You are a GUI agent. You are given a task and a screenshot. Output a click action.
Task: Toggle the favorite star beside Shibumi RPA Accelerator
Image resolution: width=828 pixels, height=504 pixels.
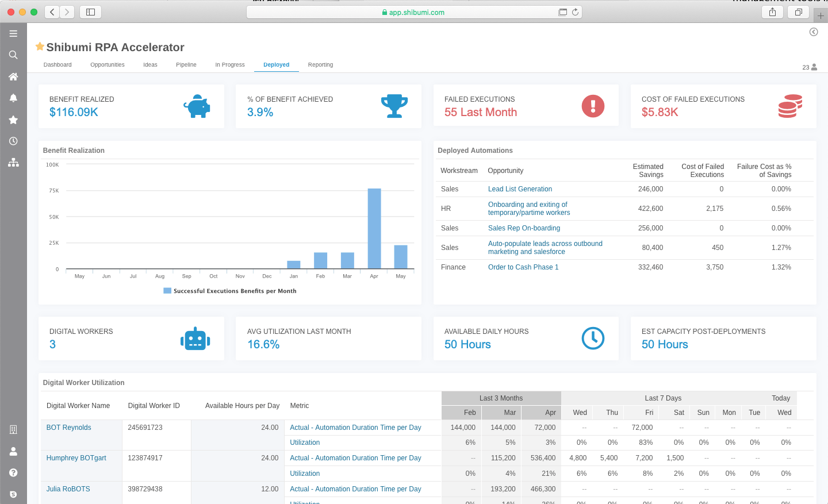pos(40,47)
